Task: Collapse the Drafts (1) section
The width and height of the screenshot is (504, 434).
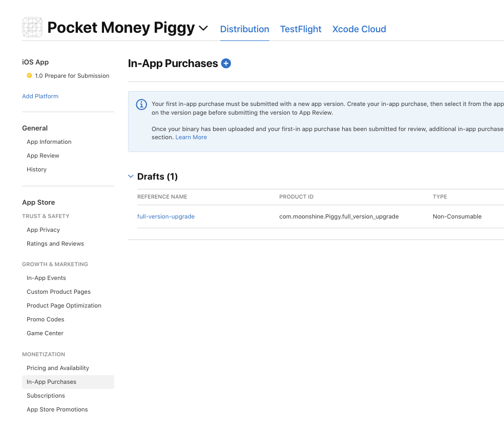Action: tap(131, 177)
